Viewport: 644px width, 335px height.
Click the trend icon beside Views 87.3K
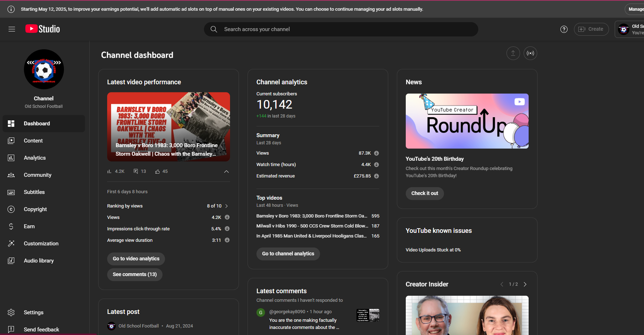pos(376,153)
